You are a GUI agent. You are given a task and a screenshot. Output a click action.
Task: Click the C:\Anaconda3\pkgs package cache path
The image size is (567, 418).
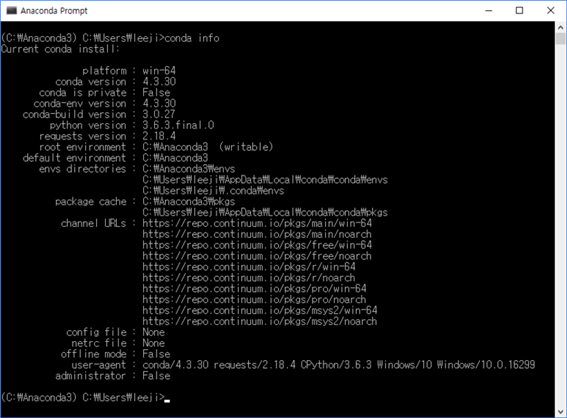click(x=189, y=201)
